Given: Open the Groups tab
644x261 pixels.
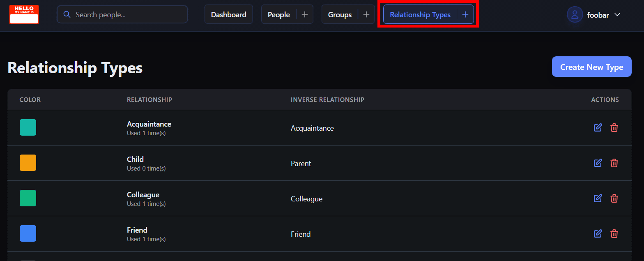Looking at the screenshot, I should click(x=340, y=15).
